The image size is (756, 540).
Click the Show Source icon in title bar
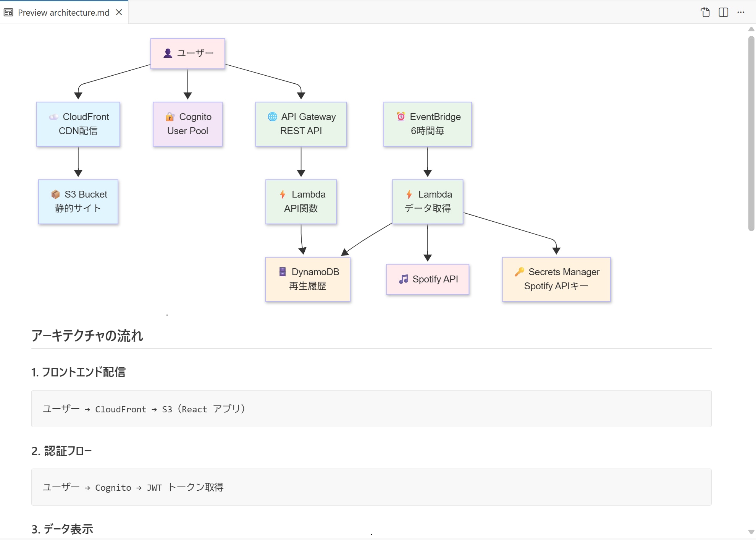tap(705, 12)
